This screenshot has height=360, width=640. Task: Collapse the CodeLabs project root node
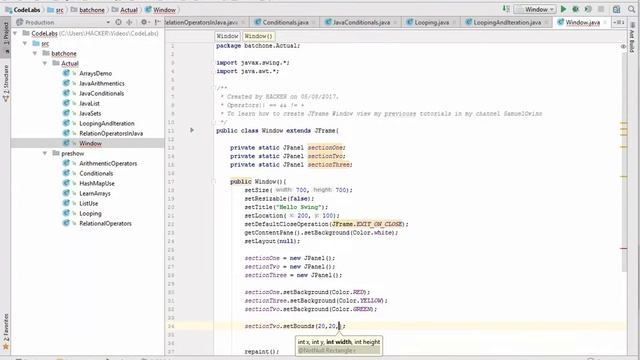[16, 33]
